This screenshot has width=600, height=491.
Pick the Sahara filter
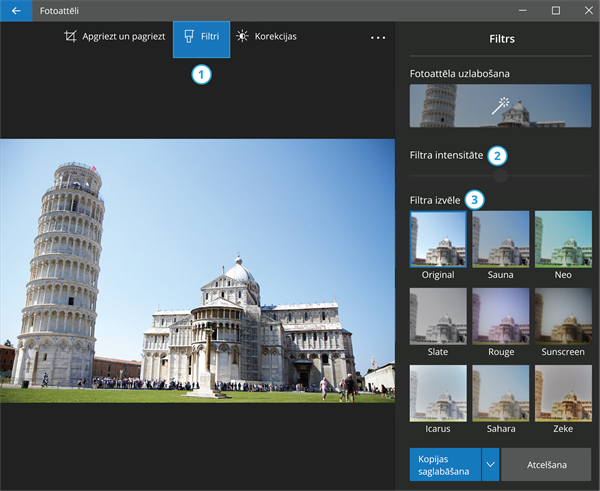tap(500, 393)
